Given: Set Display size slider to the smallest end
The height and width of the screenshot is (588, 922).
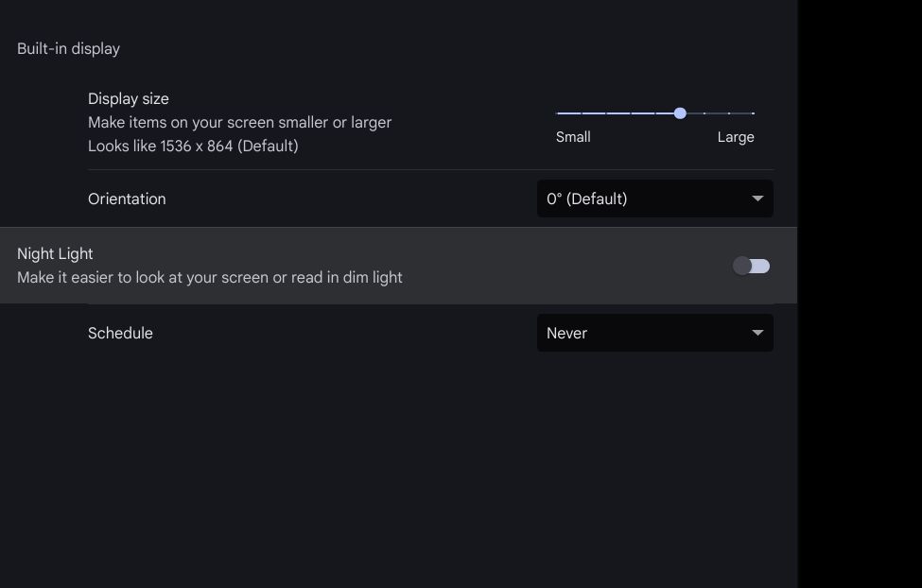Looking at the screenshot, I should point(558,113).
